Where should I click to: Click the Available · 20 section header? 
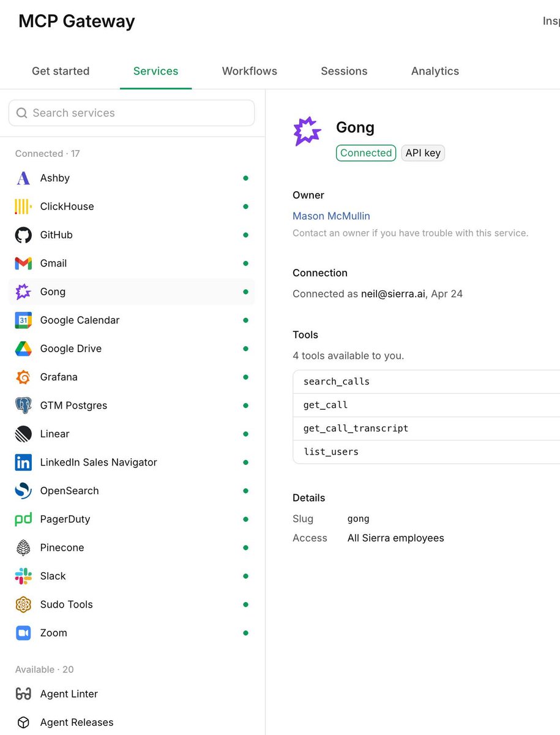click(45, 669)
